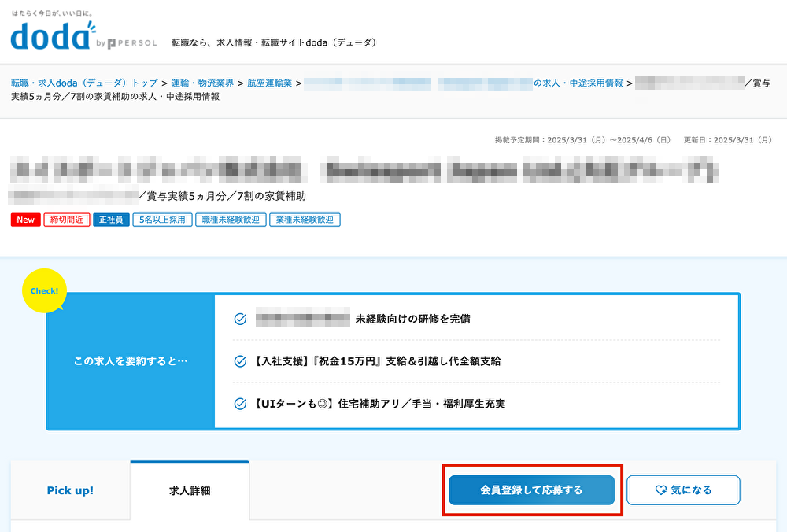Click 掲載予定期間 date text

click(x=582, y=140)
